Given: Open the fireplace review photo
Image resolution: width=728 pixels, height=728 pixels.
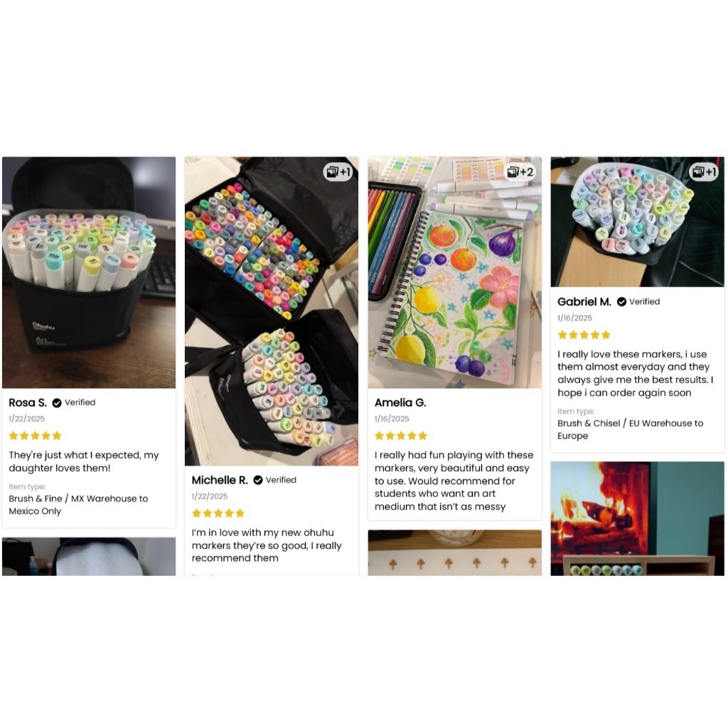Looking at the screenshot, I should tap(638, 518).
